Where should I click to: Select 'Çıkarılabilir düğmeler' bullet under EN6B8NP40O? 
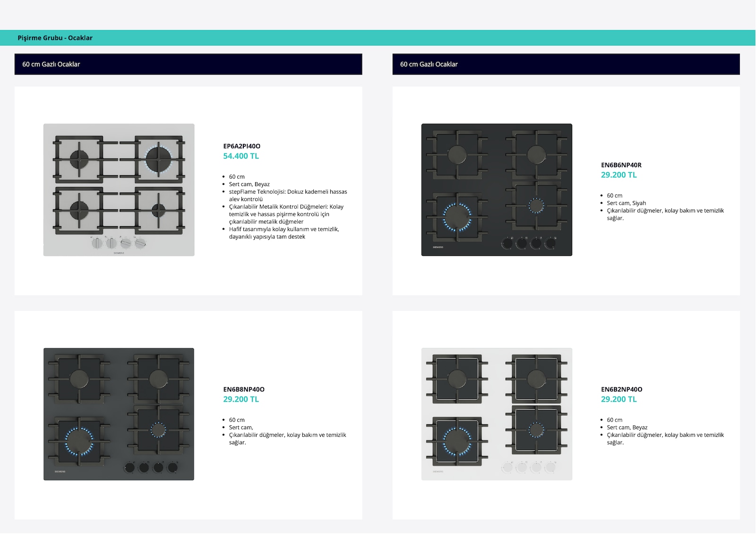point(288,439)
